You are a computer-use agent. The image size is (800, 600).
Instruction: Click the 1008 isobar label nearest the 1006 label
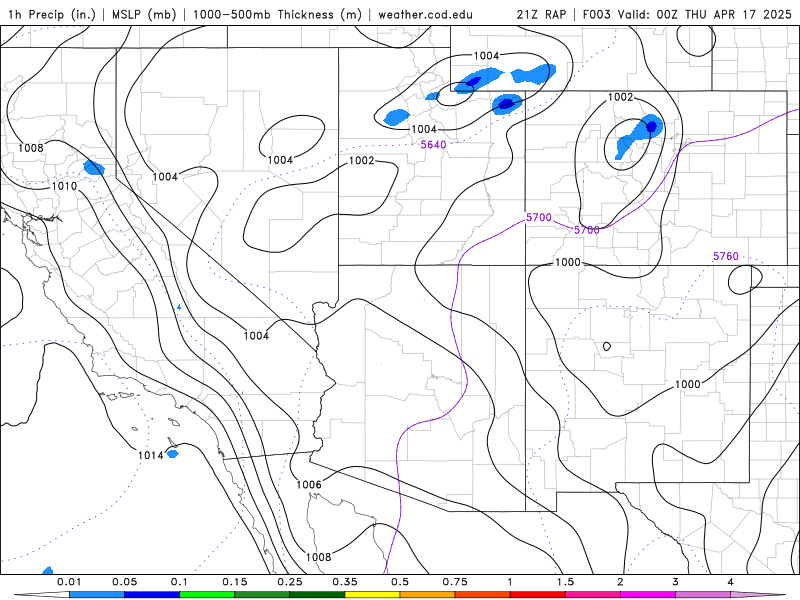coord(318,557)
